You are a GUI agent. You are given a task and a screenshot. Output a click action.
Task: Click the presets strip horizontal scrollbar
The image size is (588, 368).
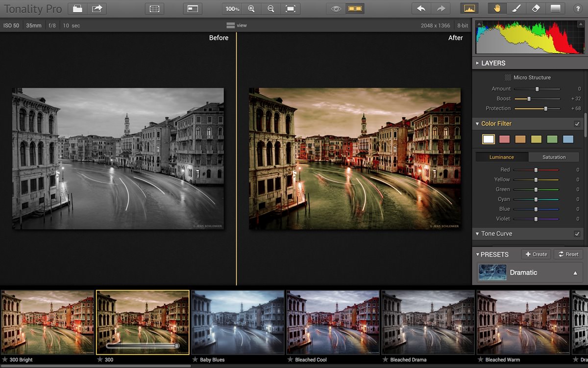pos(96,366)
